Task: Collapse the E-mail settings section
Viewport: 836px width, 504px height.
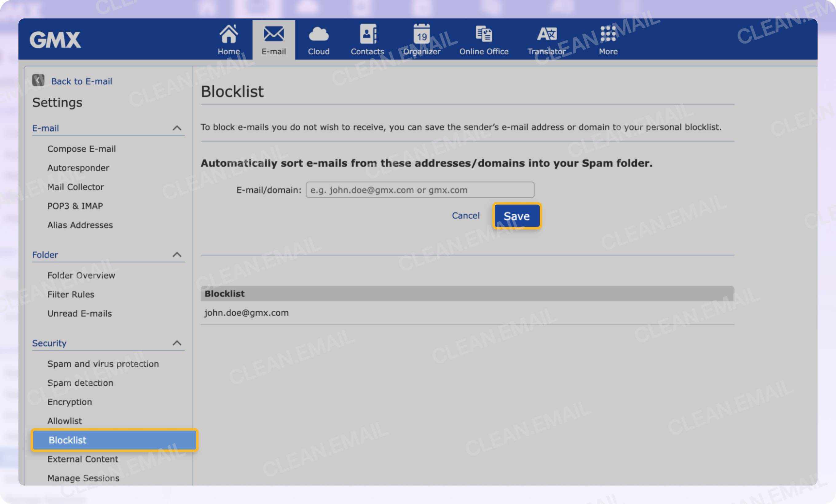Action: [x=177, y=128]
